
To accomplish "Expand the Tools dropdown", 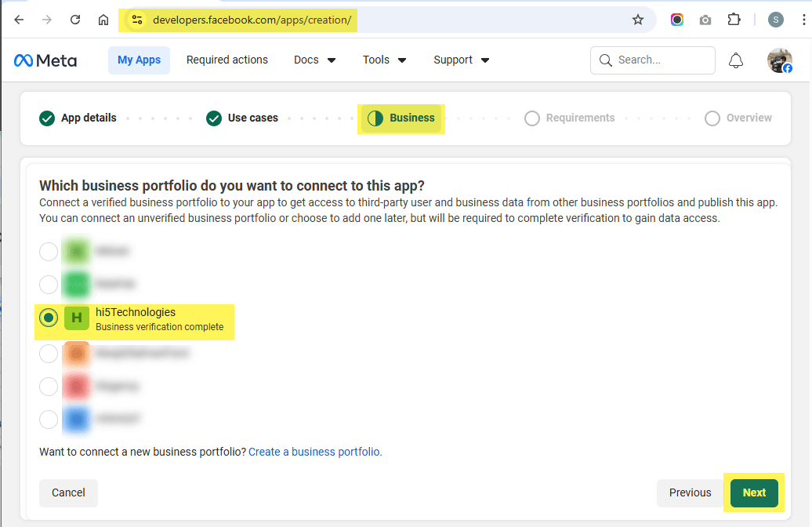I will click(384, 60).
